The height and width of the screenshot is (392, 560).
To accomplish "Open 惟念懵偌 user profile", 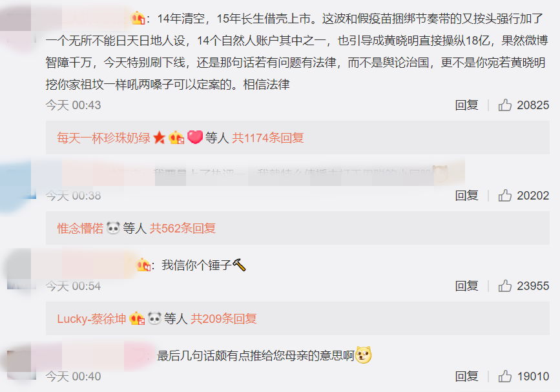I will coord(80,228).
